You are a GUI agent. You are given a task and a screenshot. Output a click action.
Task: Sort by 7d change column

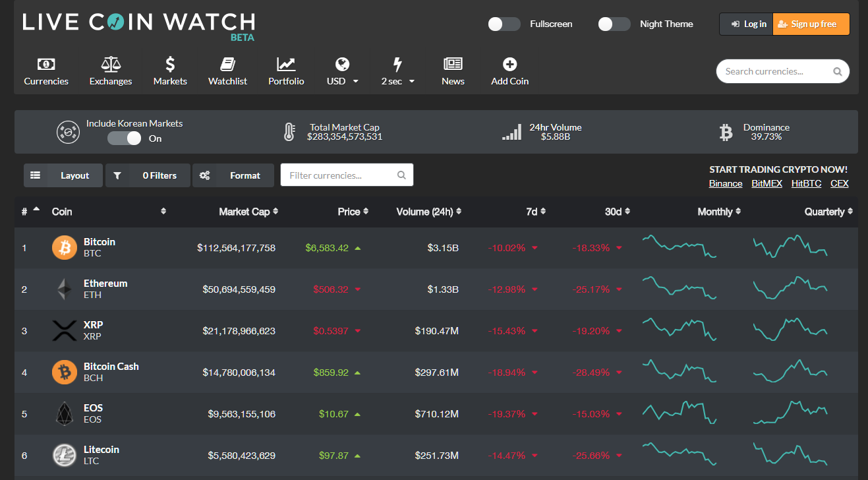tap(535, 212)
